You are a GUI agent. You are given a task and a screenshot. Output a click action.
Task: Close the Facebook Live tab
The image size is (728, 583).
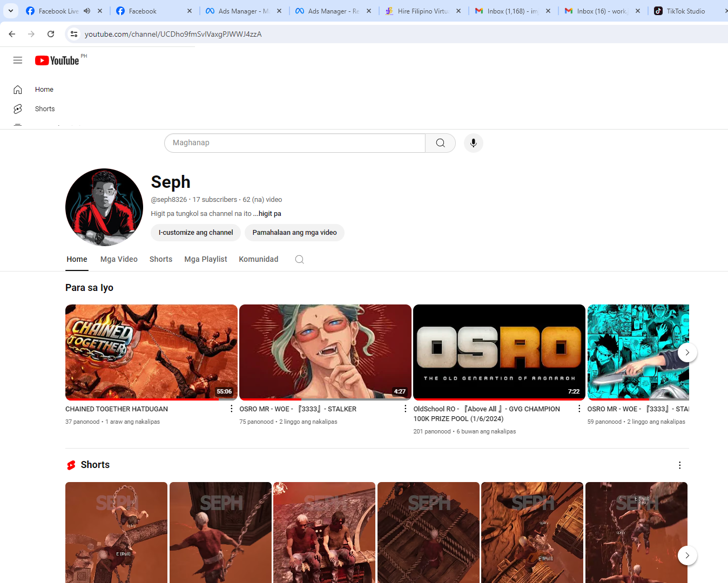(100, 11)
